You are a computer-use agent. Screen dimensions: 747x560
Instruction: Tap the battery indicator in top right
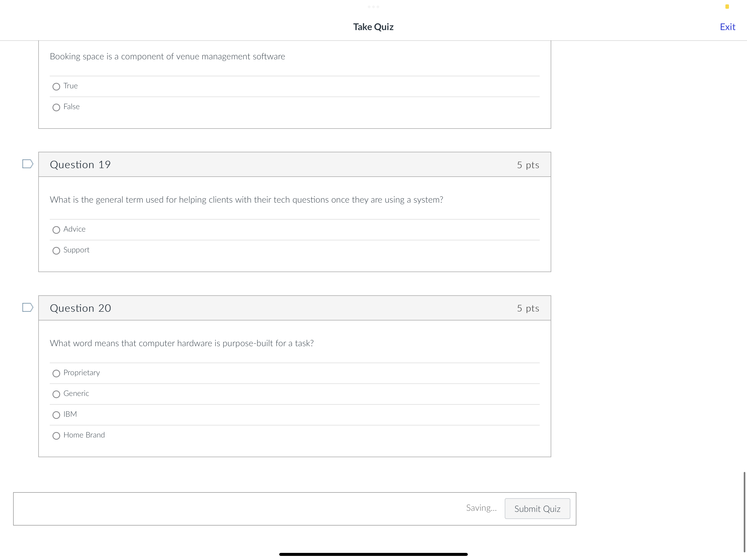(x=727, y=6)
